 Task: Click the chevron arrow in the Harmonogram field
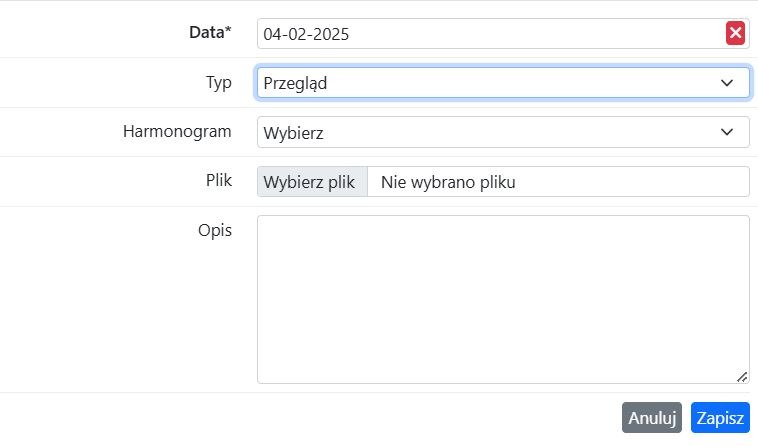point(727,132)
